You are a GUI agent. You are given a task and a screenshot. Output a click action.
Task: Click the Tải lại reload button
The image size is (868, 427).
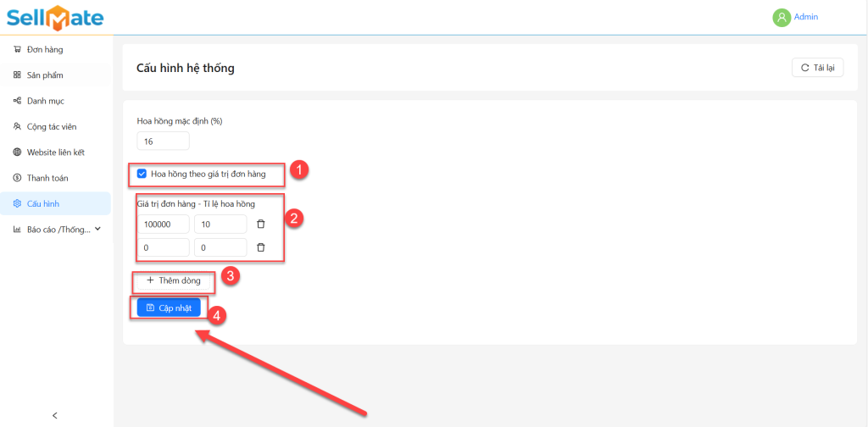(817, 68)
